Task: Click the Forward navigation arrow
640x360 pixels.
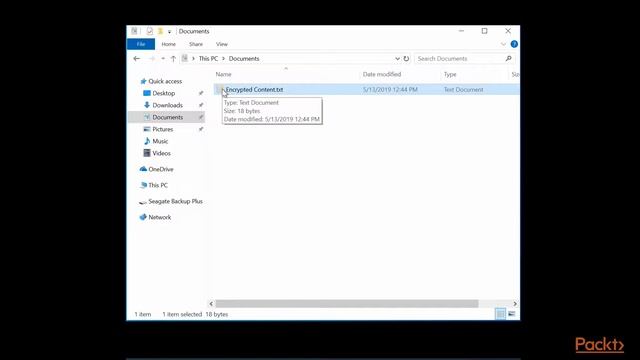Action: (x=152, y=59)
